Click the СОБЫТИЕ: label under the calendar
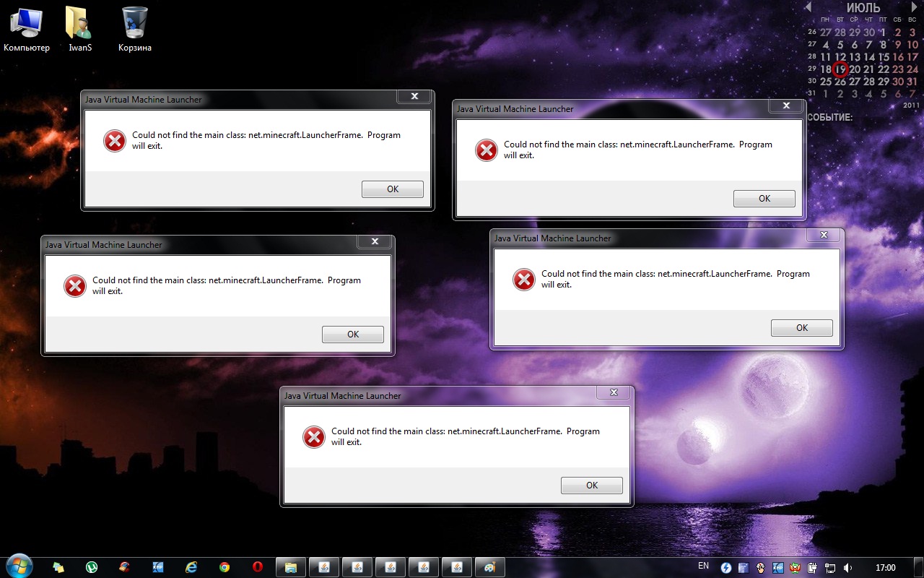The width and height of the screenshot is (924, 578). (830, 117)
